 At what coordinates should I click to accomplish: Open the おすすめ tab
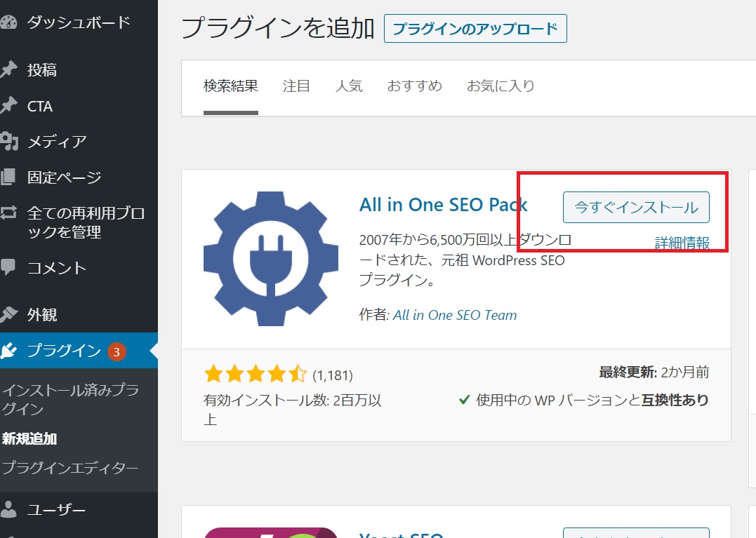[414, 86]
